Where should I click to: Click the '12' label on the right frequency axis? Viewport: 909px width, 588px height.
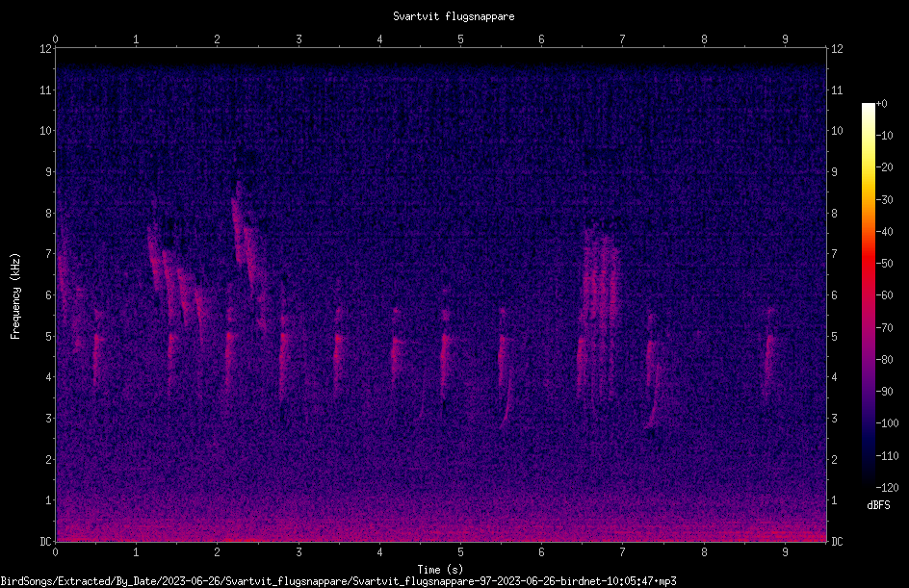[x=837, y=49]
